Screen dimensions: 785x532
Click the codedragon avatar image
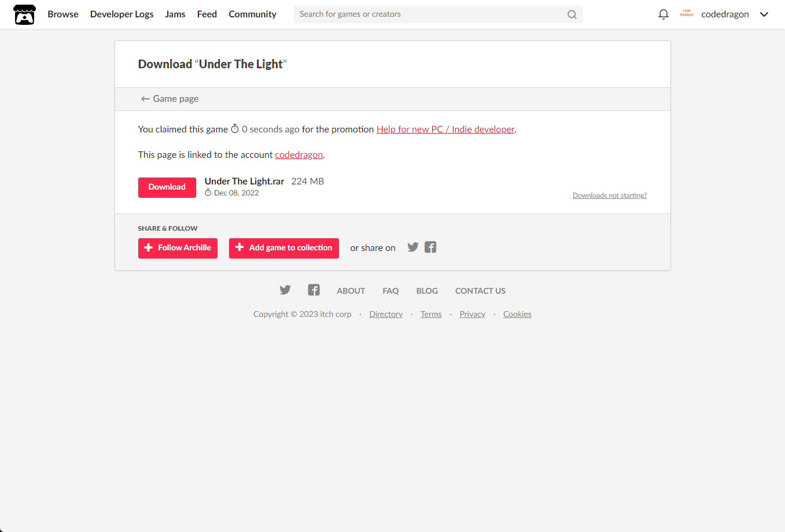(x=687, y=14)
